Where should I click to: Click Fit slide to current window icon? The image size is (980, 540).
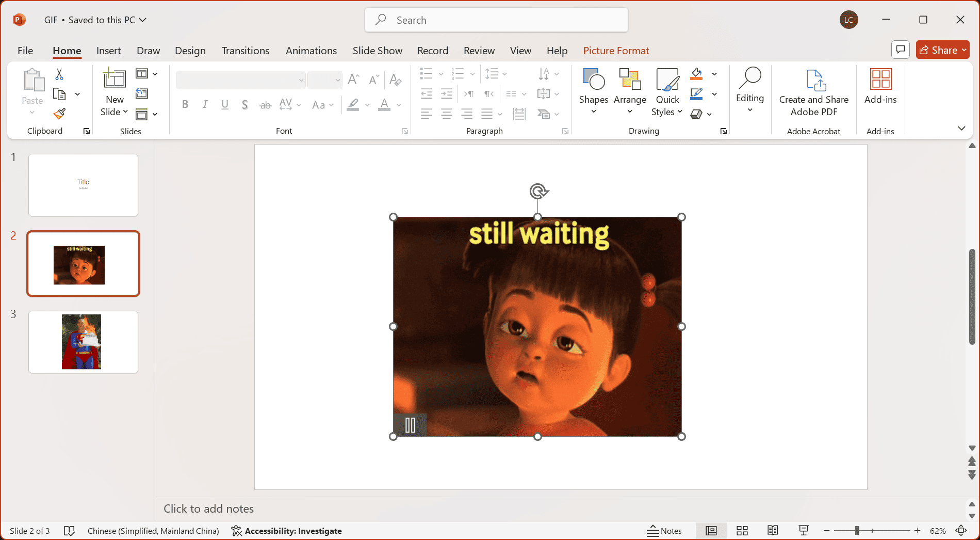961,531
